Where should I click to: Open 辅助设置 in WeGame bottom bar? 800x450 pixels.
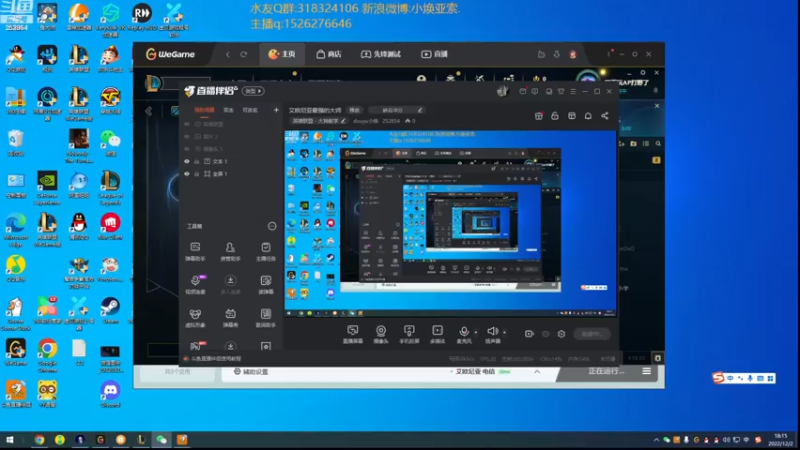[x=251, y=371]
